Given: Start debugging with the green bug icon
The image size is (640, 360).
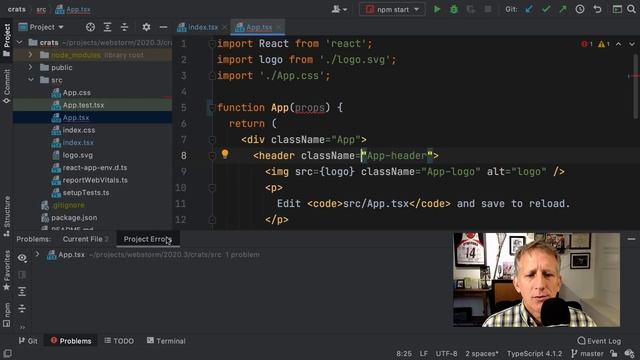Looking at the screenshot, I should coord(454,9).
